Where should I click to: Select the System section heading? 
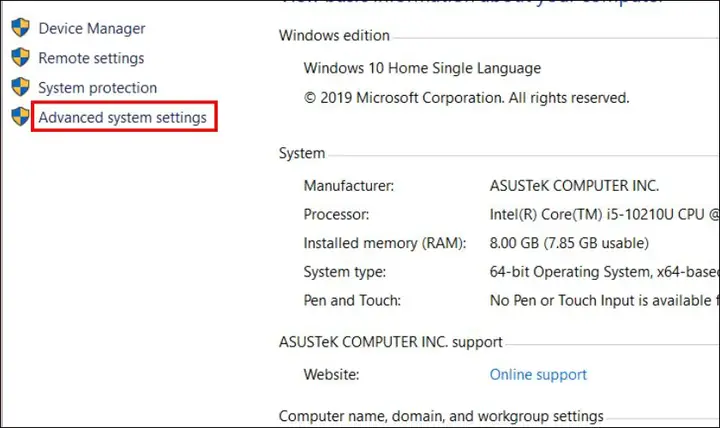coord(302,153)
